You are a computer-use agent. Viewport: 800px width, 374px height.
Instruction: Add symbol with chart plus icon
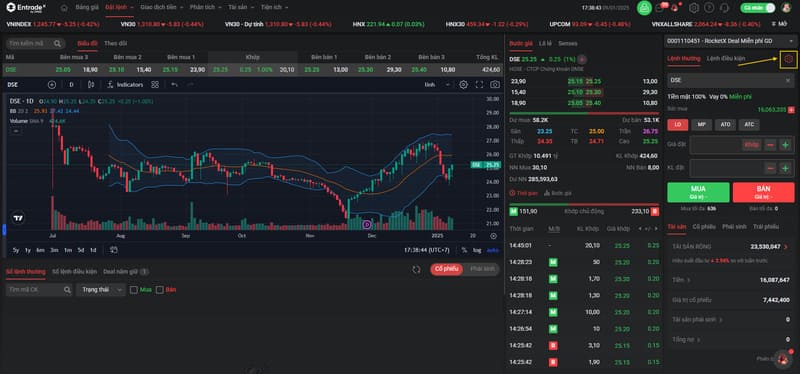pos(52,85)
